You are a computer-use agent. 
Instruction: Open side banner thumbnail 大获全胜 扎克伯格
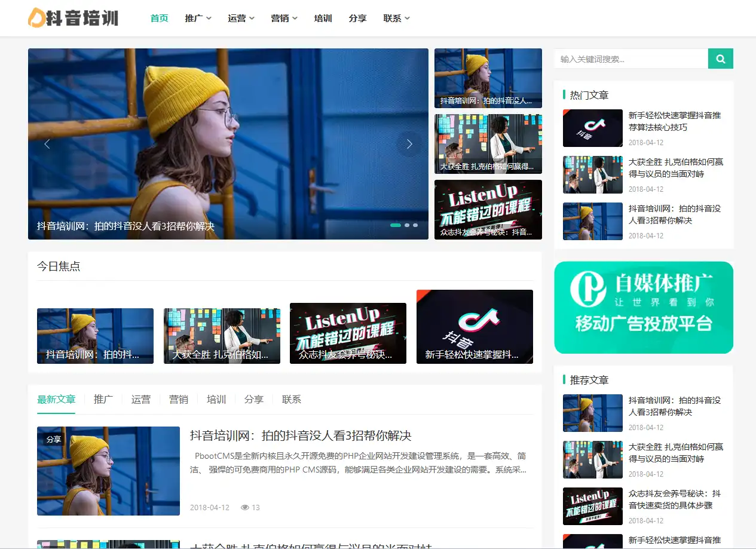488,144
